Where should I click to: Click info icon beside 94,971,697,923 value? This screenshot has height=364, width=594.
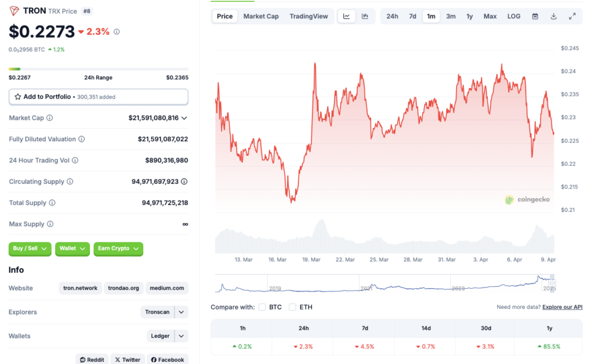(184, 181)
